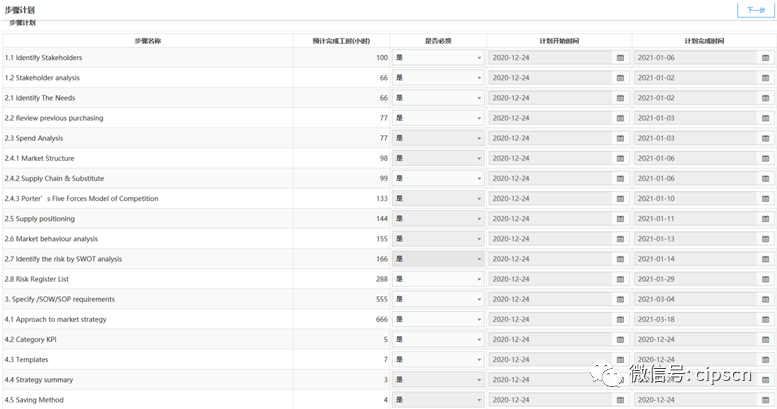This screenshot has height=409, width=777.
Task: Open start date calendar for 1.2 Stakeholder analysis
Action: pos(620,78)
